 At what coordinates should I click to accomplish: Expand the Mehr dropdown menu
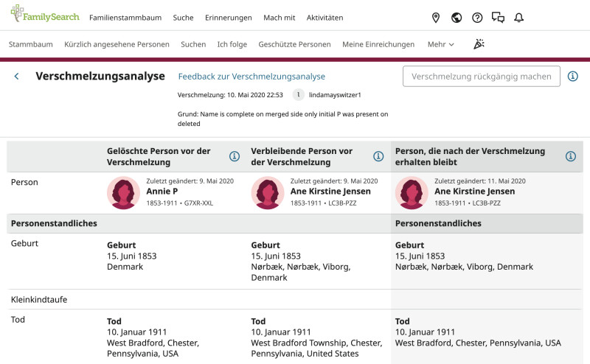[x=440, y=44]
